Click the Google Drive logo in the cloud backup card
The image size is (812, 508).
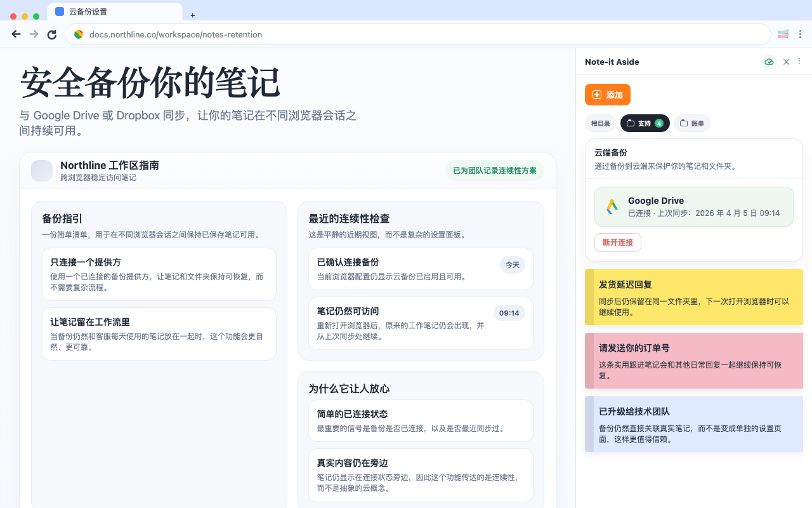click(x=611, y=206)
